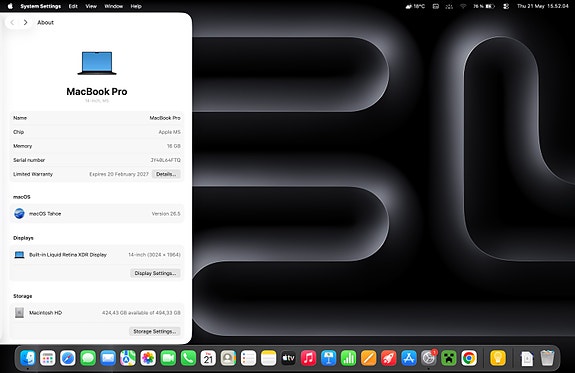Click the Version 26.5 text

point(166,213)
